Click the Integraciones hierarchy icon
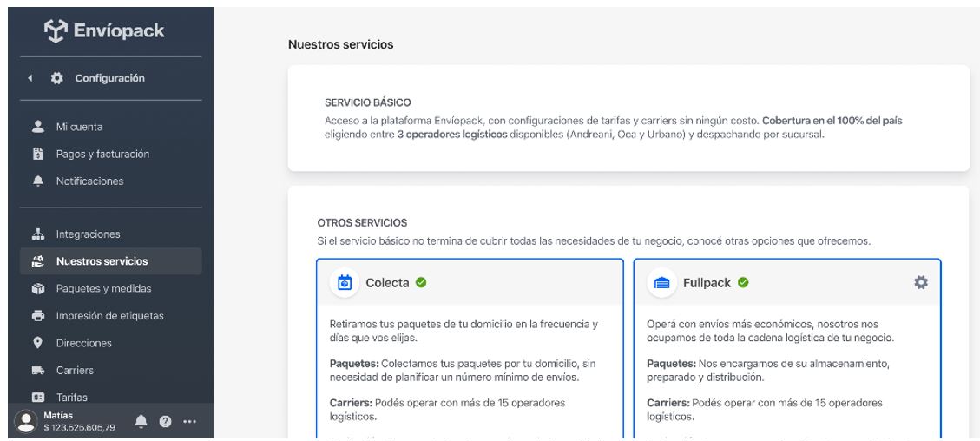This screenshot has height=441, width=980. click(x=38, y=234)
